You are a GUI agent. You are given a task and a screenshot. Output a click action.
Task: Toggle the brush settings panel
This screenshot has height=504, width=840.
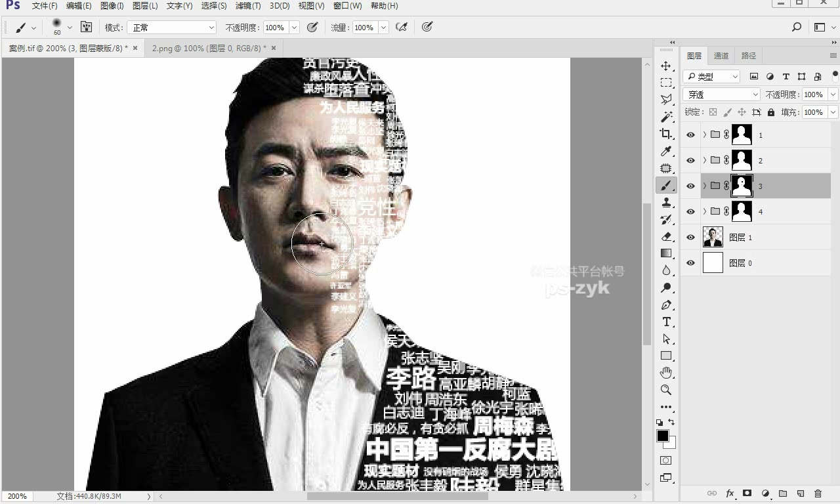86,27
